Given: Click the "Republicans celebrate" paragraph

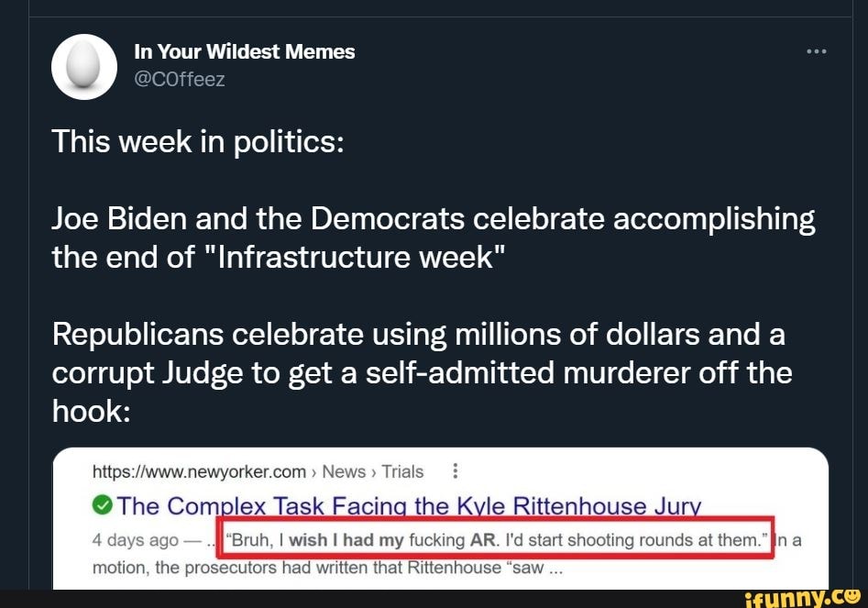Looking at the screenshot, I should [422, 373].
